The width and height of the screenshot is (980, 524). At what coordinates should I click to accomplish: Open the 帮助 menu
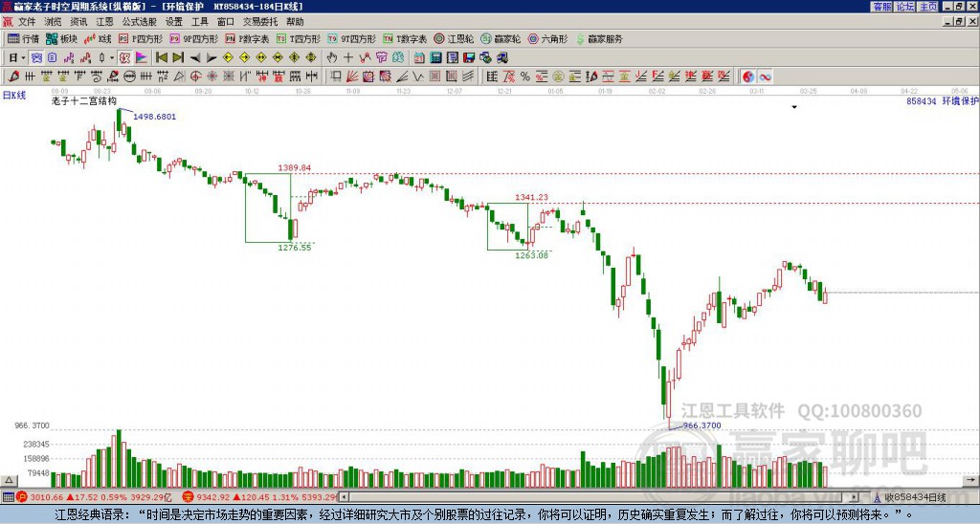(295, 22)
